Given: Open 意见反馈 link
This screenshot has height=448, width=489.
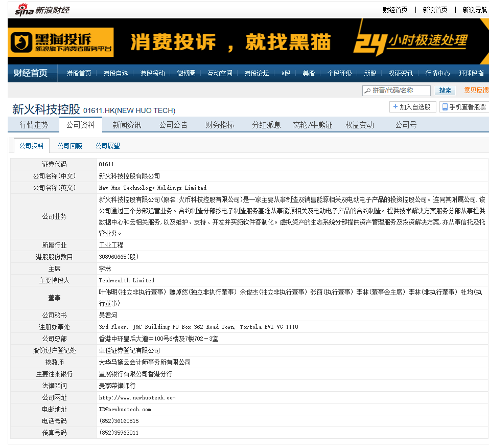Looking at the screenshot, I should coord(476,90).
